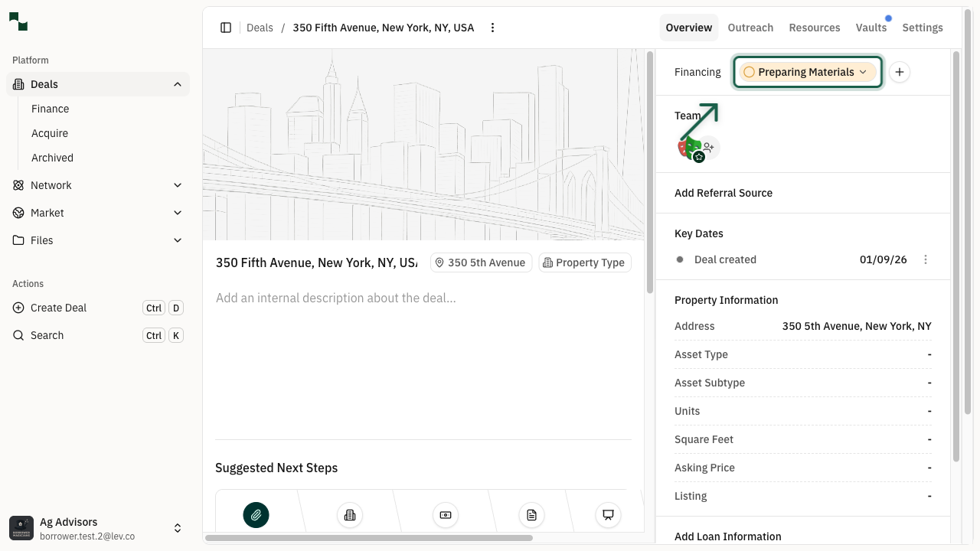Open the deal three-dot options menu

[x=492, y=28]
